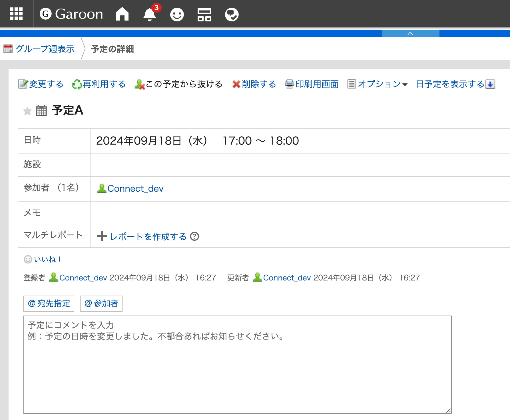510x420 pixels.
Task: Open participant Connect_dev profile link
Action: click(x=136, y=189)
